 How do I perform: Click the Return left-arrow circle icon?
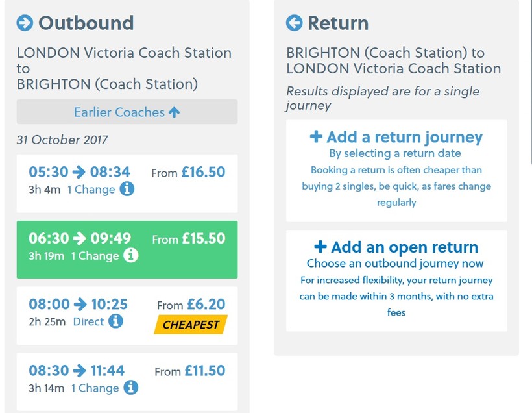click(294, 23)
